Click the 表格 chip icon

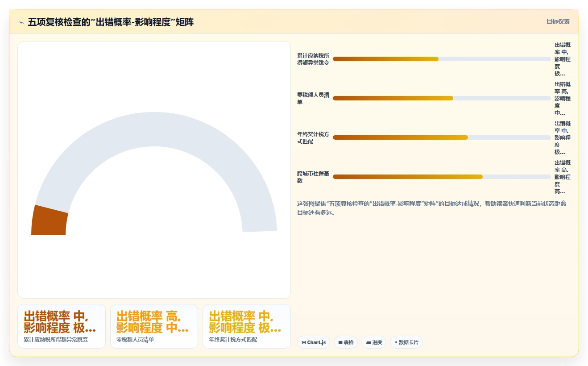(x=340, y=342)
